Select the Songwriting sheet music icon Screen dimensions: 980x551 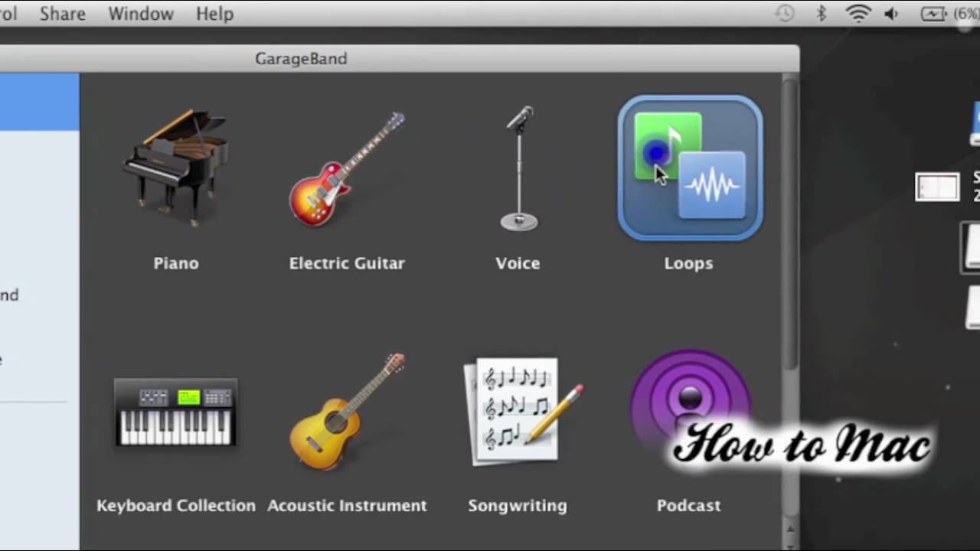[522, 410]
